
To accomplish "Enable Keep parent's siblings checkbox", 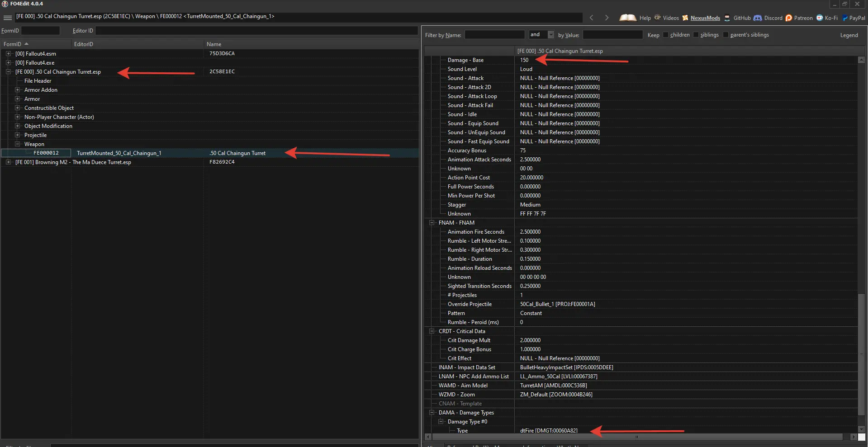I will [x=726, y=35].
